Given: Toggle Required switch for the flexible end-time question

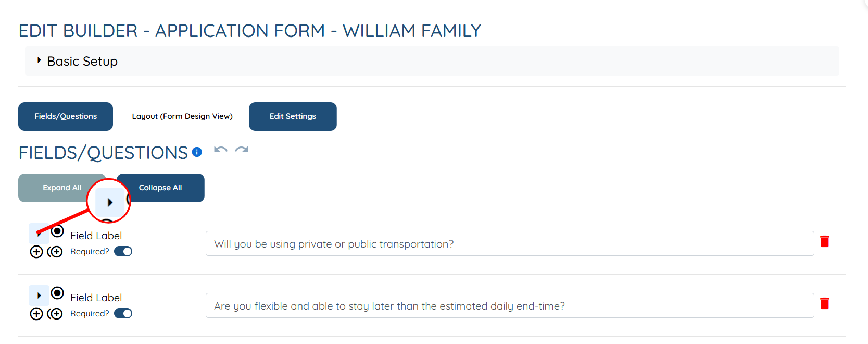Looking at the screenshot, I should 123,314.
